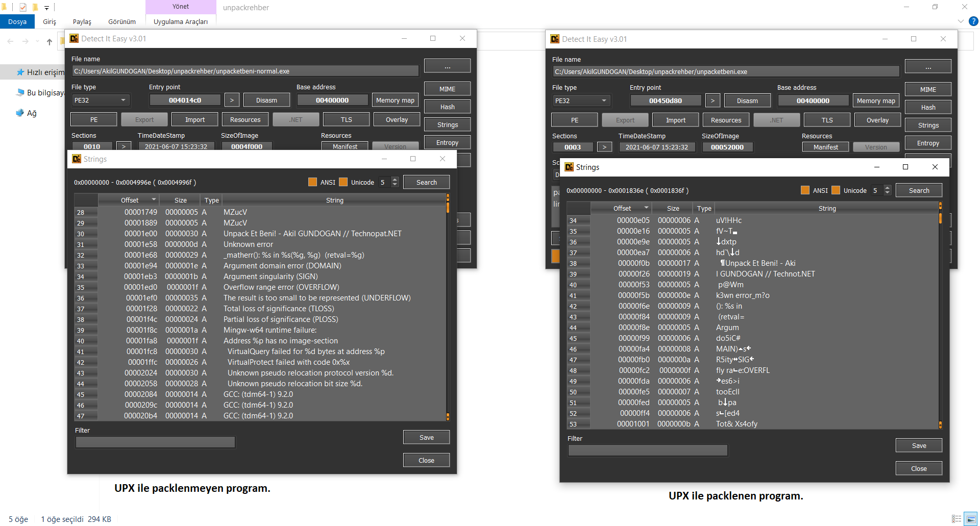Maximize the right Strings window

click(905, 167)
